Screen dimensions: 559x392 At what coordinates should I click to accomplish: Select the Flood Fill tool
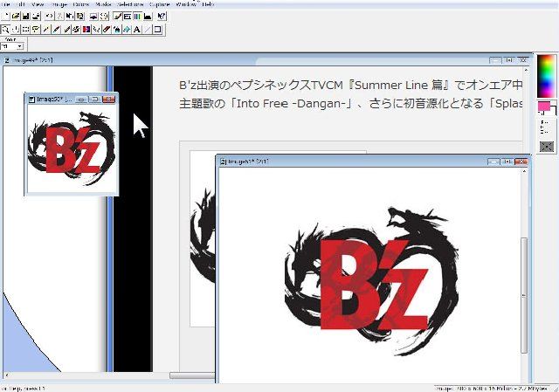pos(127,29)
